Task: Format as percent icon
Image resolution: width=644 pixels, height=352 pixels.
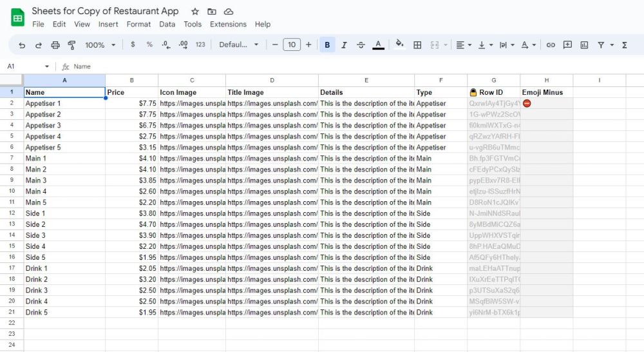Action: (x=149, y=44)
